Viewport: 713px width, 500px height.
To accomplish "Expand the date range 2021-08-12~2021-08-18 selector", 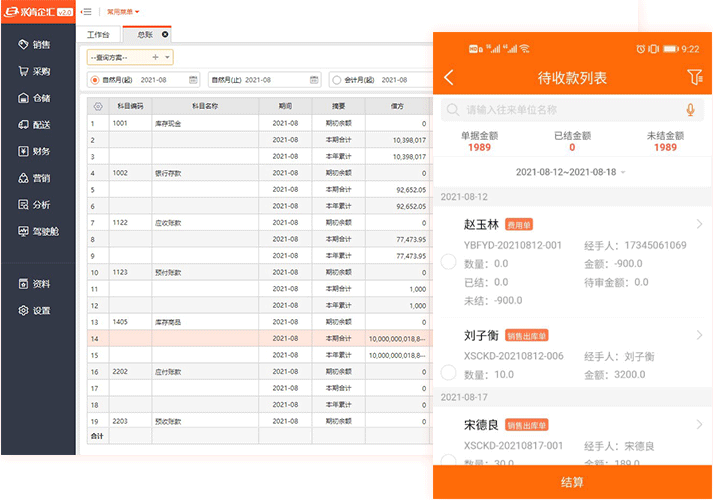I will pos(571,172).
